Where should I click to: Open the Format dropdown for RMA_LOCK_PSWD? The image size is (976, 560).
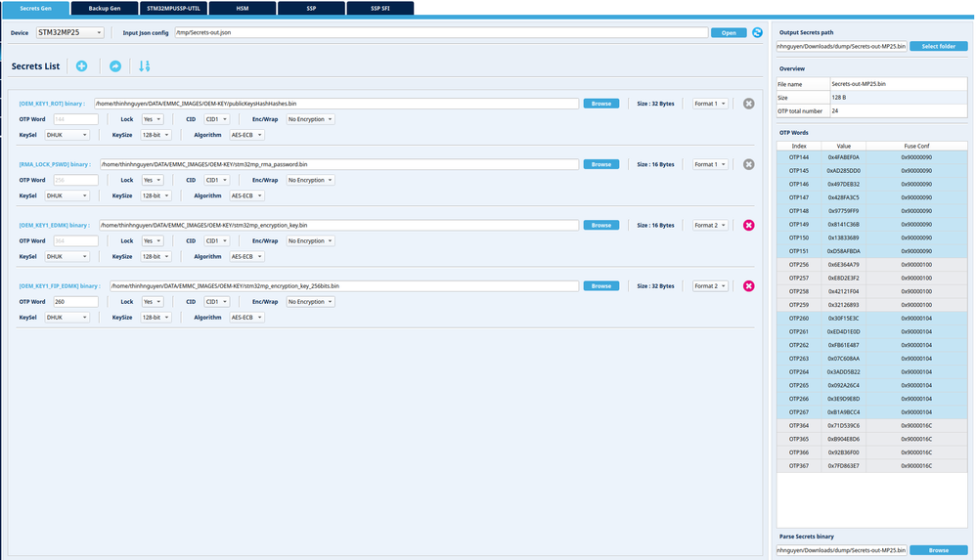click(710, 164)
